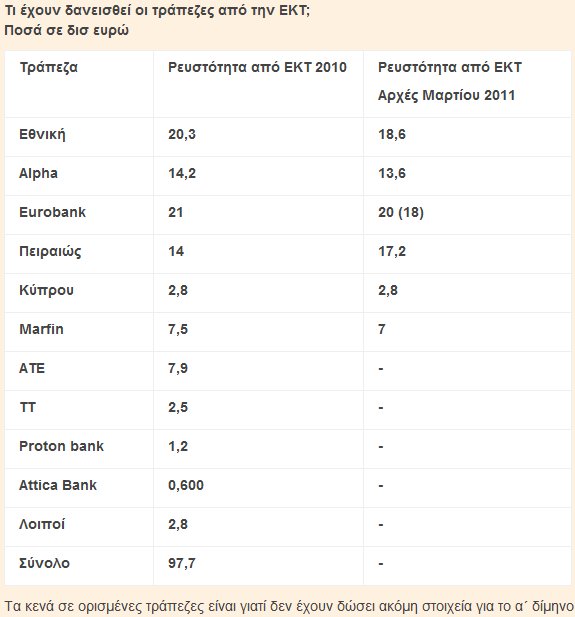Click the Πειραιώς bank name
The height and width of the screenshot is (617, 575).
(50, 251)
